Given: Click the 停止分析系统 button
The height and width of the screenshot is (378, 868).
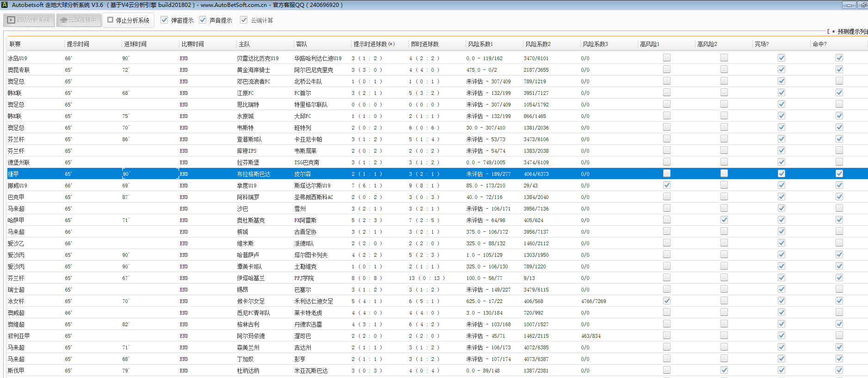Looking at the screenshot, I should (x=128, y=20).
